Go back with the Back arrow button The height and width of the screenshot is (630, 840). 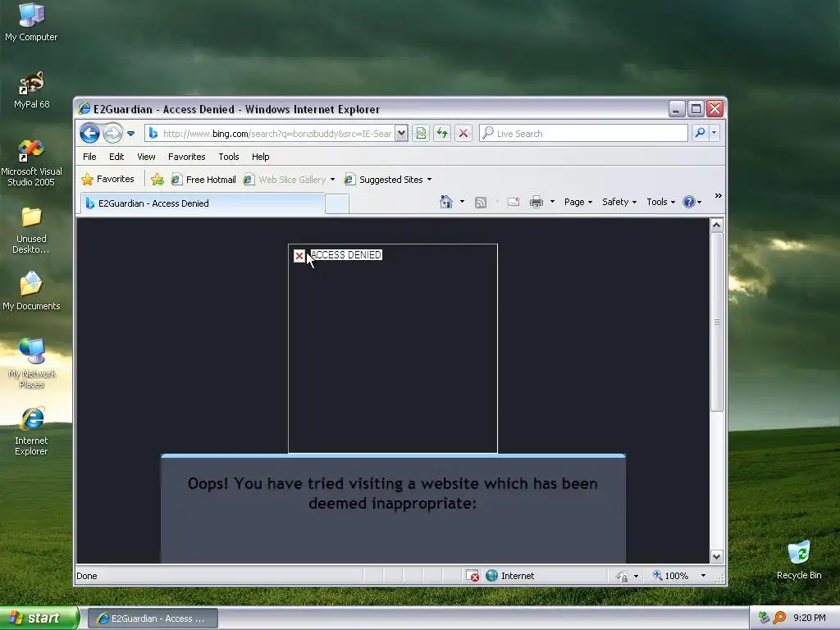click(89, 133)
